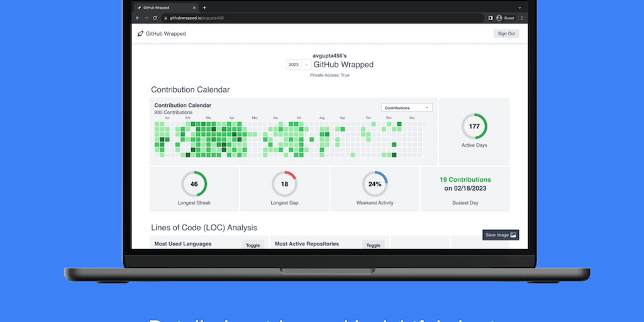Open the Guest profile menu
Image resolution: width=644 pixels, height=322 pixels.
coord(506,18)
